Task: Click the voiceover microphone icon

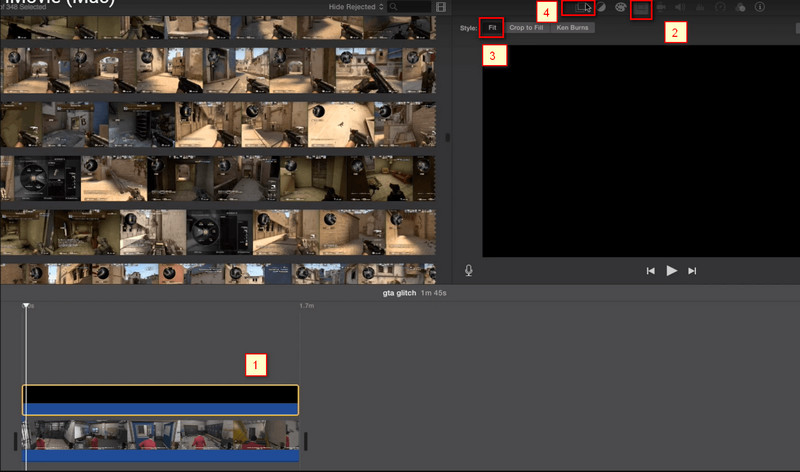Action: tap(468, 270)
